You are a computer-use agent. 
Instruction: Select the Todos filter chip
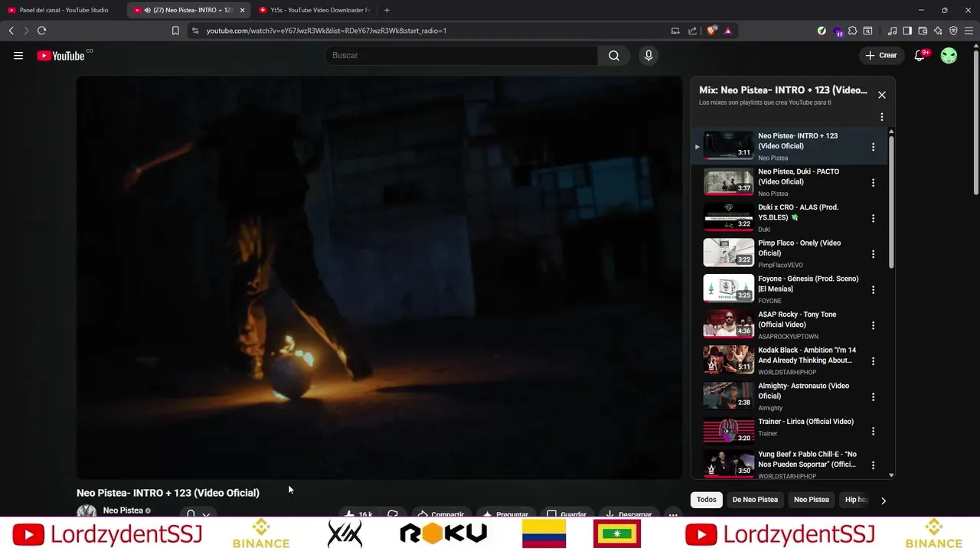pyautogui.click(x=707, y=500)
